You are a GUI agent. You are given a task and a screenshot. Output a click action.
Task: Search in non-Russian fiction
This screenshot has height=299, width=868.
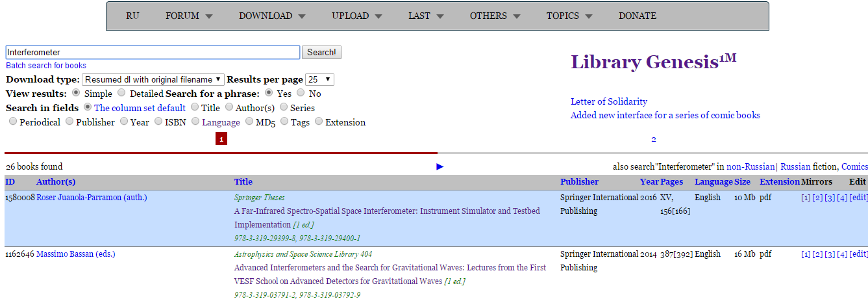point(752,167)
